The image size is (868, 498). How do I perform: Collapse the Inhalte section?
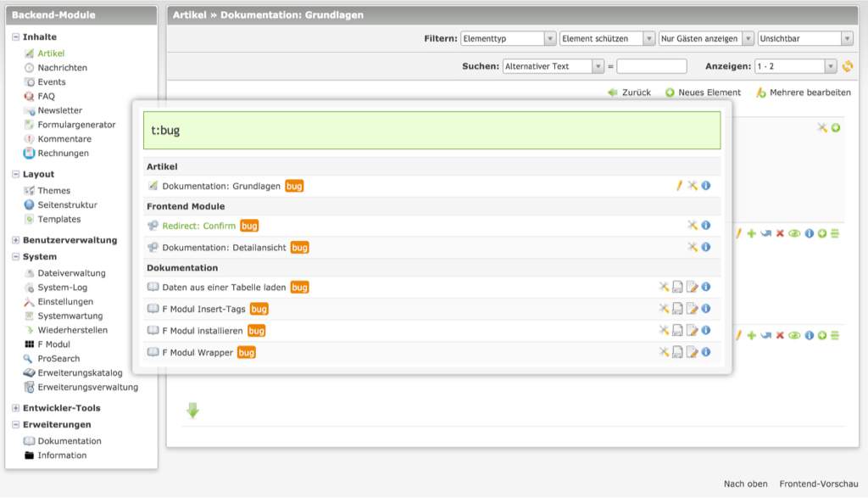pyautogui.click(x=15, y=37)
